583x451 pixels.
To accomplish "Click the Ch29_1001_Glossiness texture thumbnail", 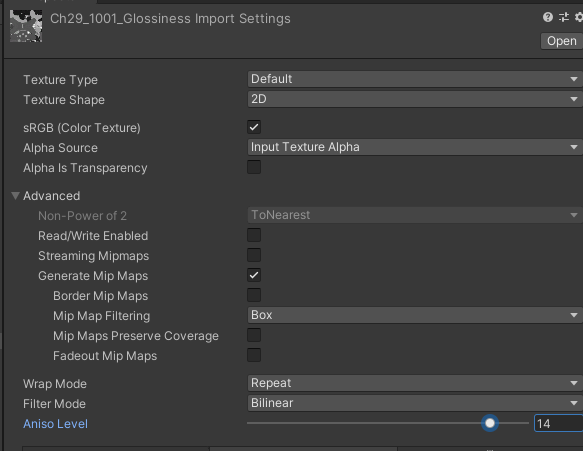I will tap(26, 26).
